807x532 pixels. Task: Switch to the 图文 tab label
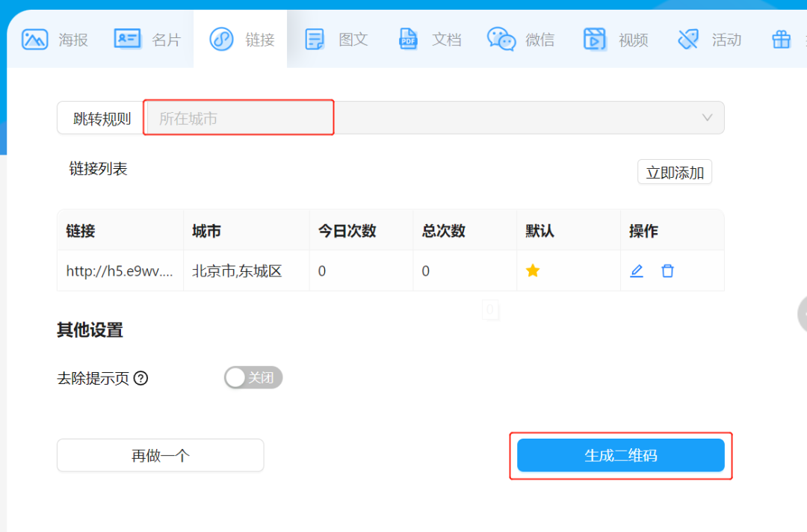pyautogui.click(x=353, y=40)
